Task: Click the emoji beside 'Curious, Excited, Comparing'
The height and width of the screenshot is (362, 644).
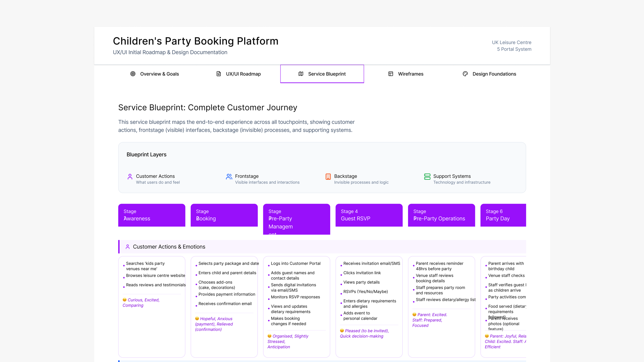Action: [125, 300]
